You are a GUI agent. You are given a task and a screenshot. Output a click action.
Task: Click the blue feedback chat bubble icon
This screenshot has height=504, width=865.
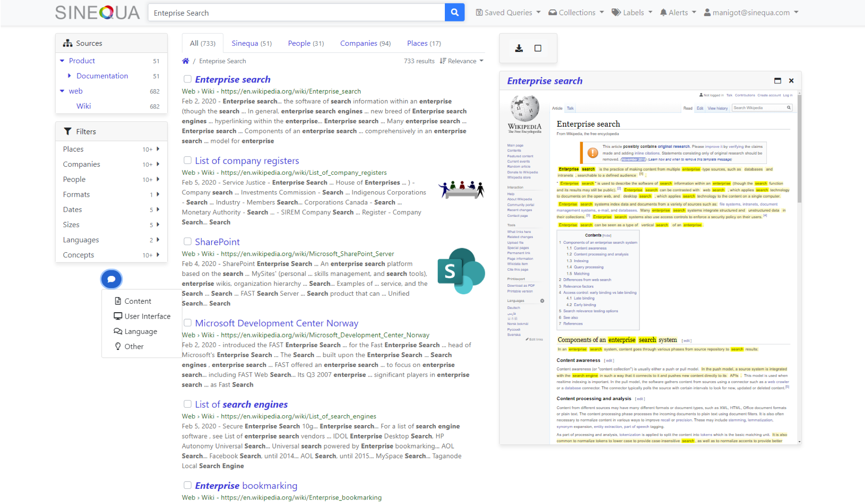click(111, 279)
